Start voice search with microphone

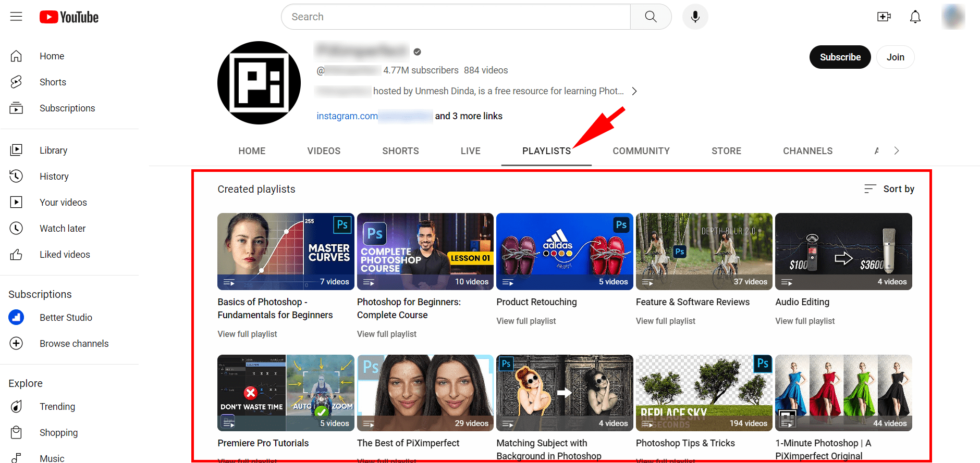pyautogui.click(x=695, y=17)
